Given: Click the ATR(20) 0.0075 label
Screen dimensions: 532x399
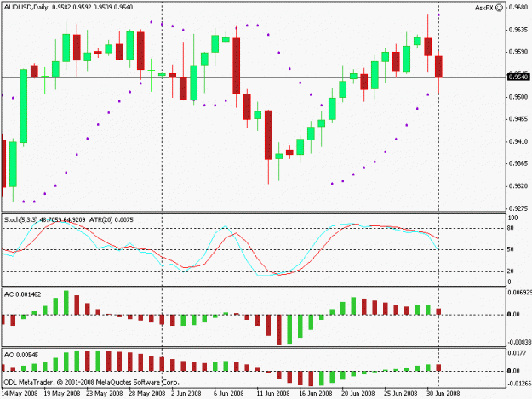Looking at the screenshot, I should click(112, 220).
